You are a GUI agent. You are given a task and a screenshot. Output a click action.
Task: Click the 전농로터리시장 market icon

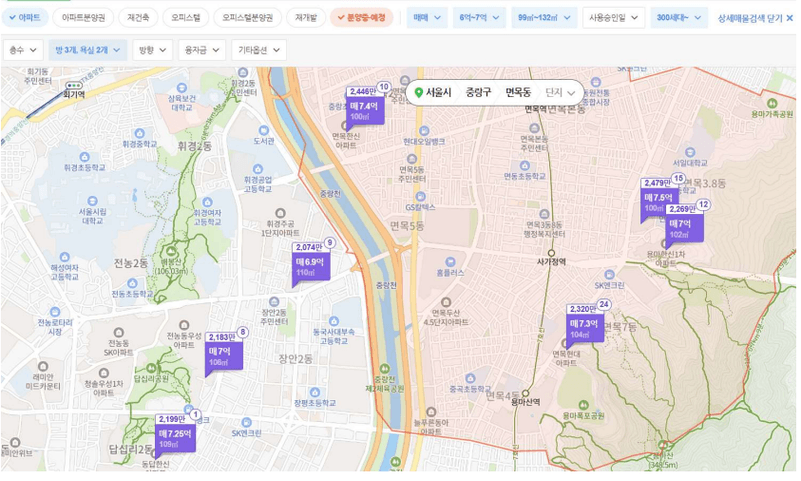click(55, 312)
